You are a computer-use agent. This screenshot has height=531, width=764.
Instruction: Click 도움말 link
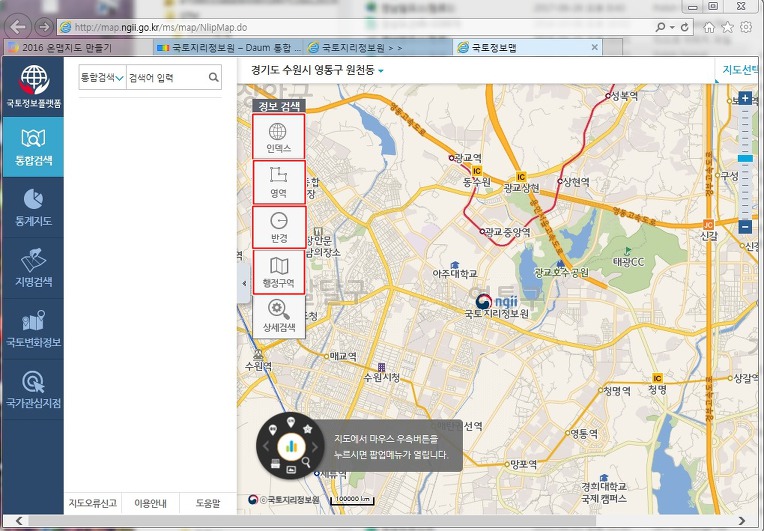click(208, 503)
